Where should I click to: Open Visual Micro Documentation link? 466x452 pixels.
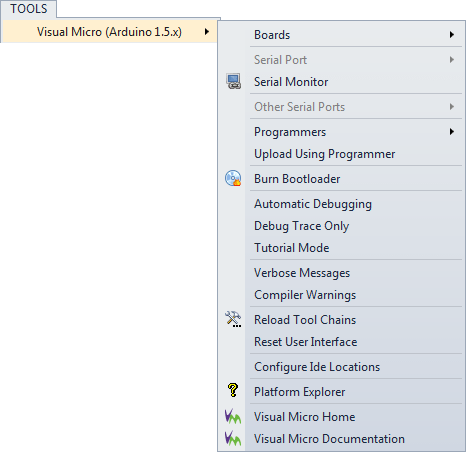point(341,439)
